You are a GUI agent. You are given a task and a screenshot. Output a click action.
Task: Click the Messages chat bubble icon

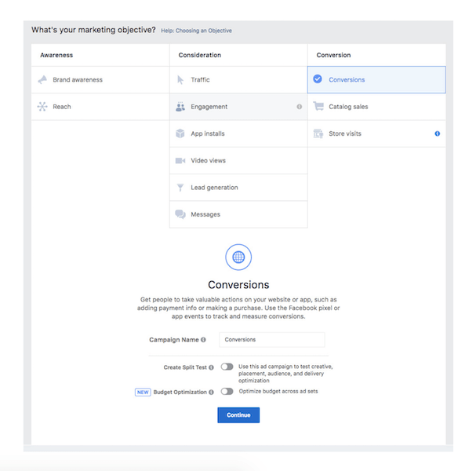[x=180, y=214]
